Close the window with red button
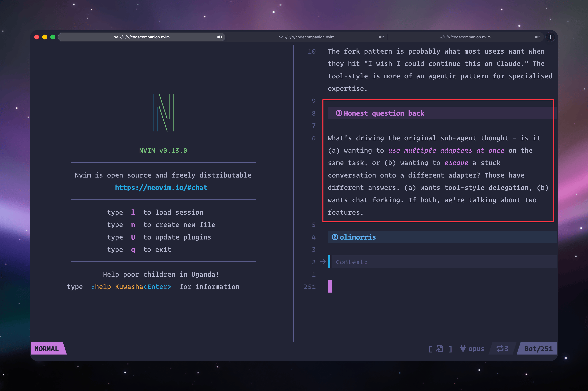Image resolution: width=588 pixels, height=391 pixels. [x=37, y=37]
